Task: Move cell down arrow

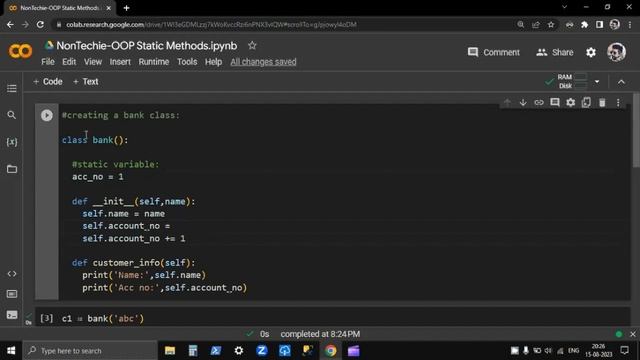Action: click(x=523, y=102)
